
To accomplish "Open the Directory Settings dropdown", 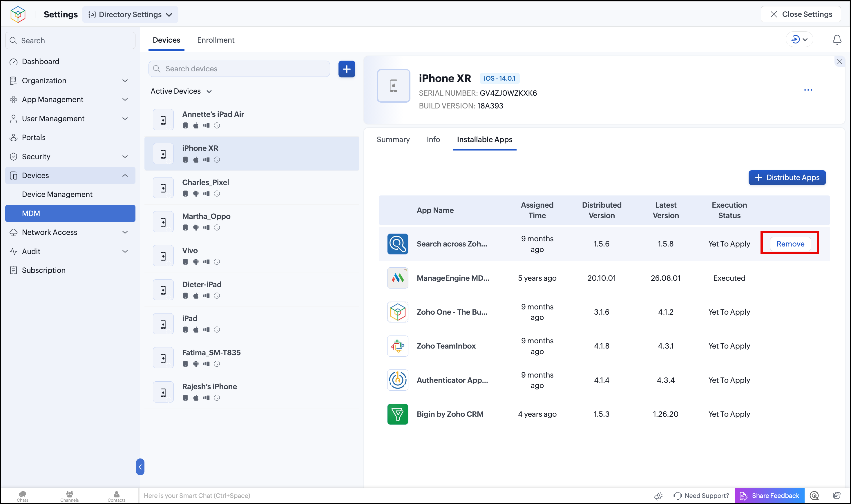I will 131,14.
